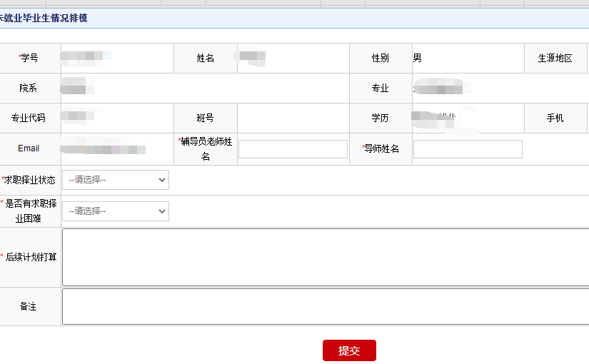Click the 未就业毕业生情况排摸 heading

pyautogui.click(x=44, y=18)
